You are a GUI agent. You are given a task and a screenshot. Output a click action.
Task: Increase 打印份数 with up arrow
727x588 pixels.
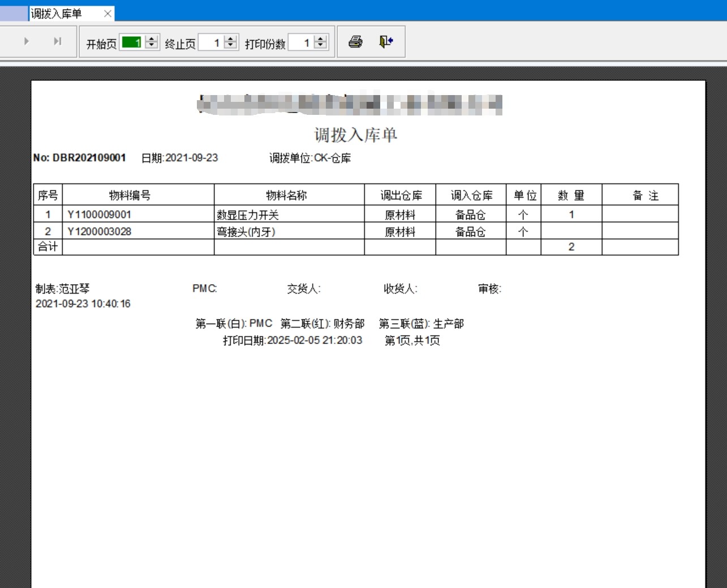[321, 39]
